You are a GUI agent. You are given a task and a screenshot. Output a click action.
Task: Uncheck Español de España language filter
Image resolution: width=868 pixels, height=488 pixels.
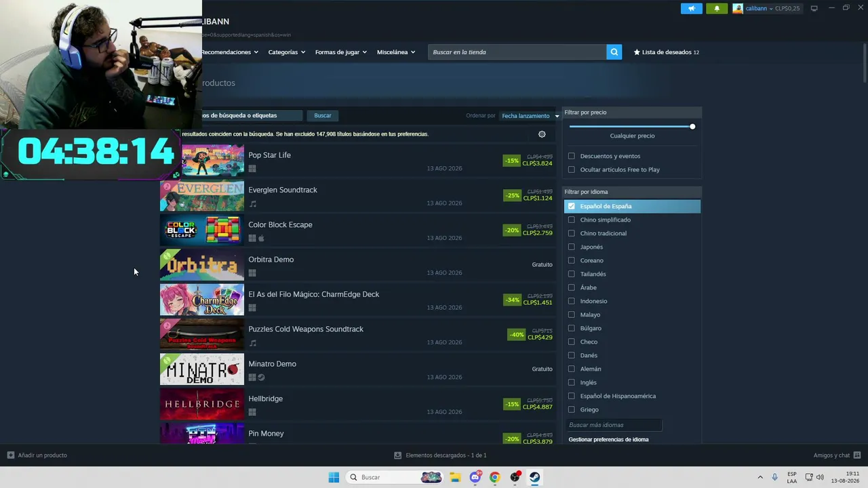[572, 206]
